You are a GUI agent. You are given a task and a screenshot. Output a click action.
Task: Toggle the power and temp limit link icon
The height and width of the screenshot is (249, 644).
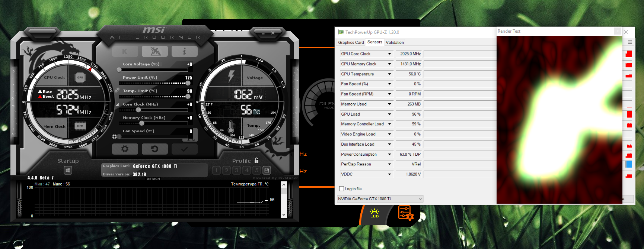[117, 90]
